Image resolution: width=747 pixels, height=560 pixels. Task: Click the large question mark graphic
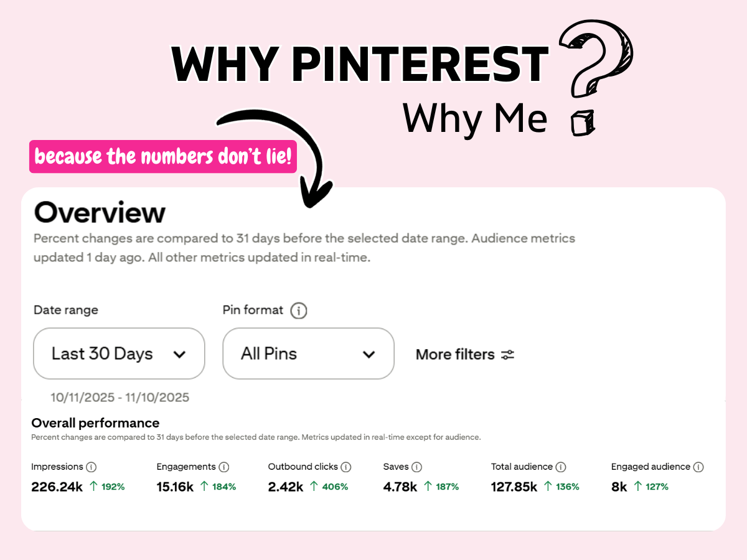pos(594,62)
